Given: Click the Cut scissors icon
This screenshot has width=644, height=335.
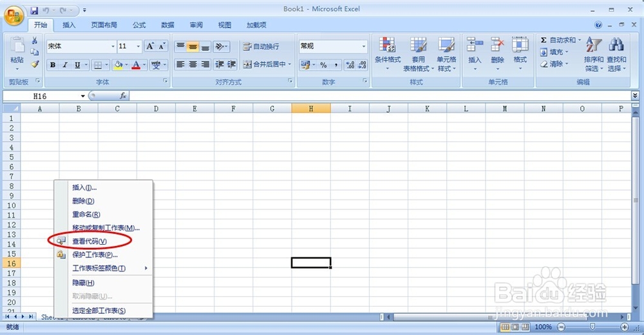Looking at the screenshot, I should [x=35, y=41].
